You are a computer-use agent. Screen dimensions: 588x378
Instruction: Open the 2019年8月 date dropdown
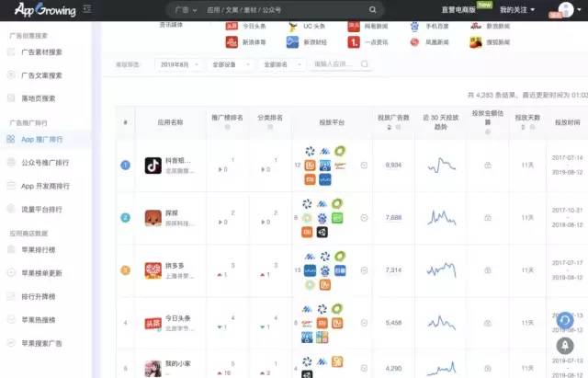pos(179,64)
